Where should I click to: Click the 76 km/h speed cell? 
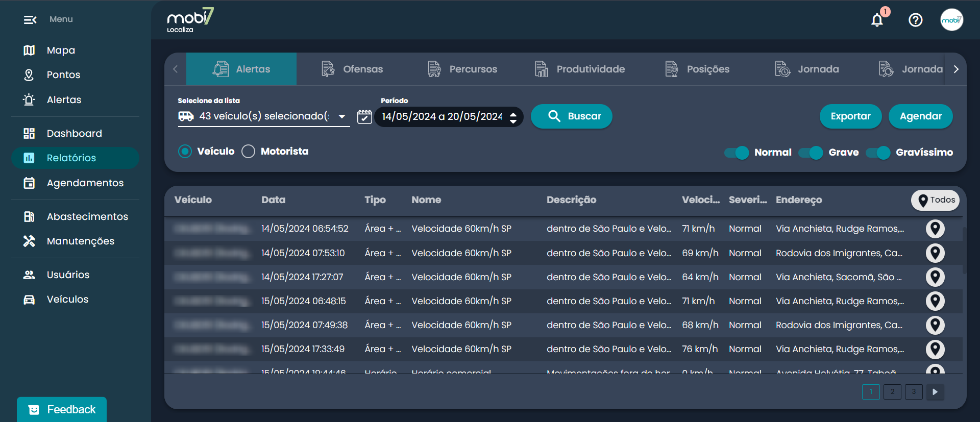[700, 349]
